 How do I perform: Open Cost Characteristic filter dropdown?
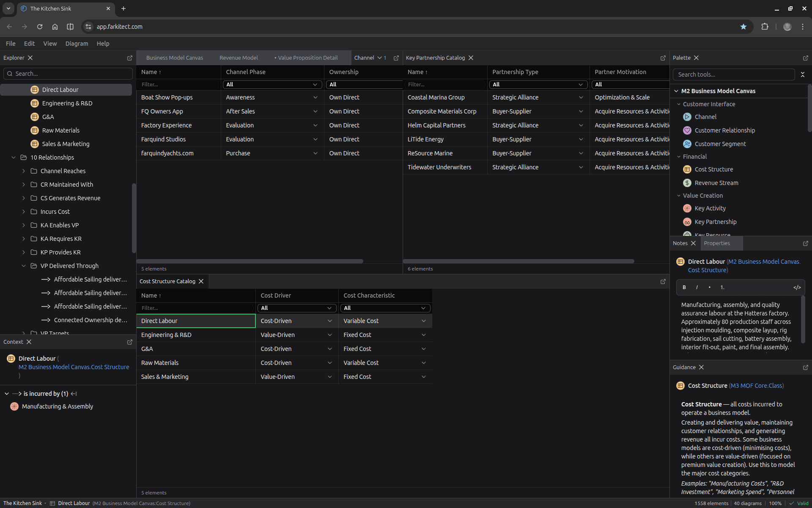[x=385, y=308]
